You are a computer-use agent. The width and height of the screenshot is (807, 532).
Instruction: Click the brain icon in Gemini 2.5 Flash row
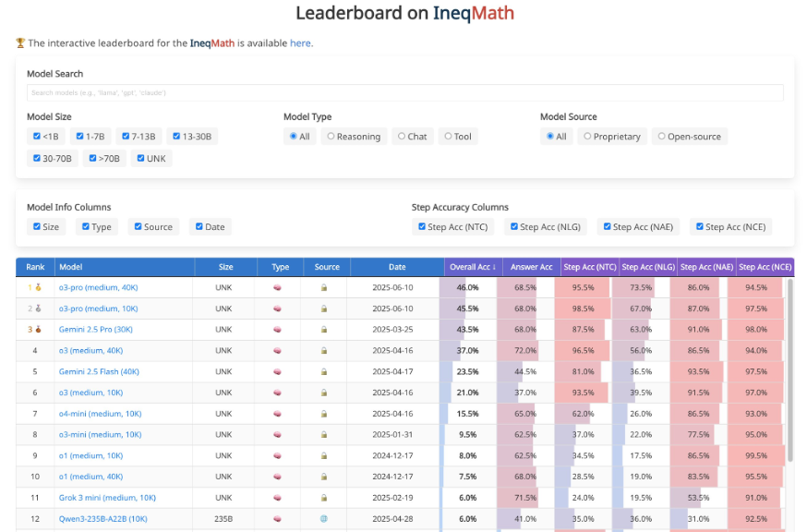point(277,372)
